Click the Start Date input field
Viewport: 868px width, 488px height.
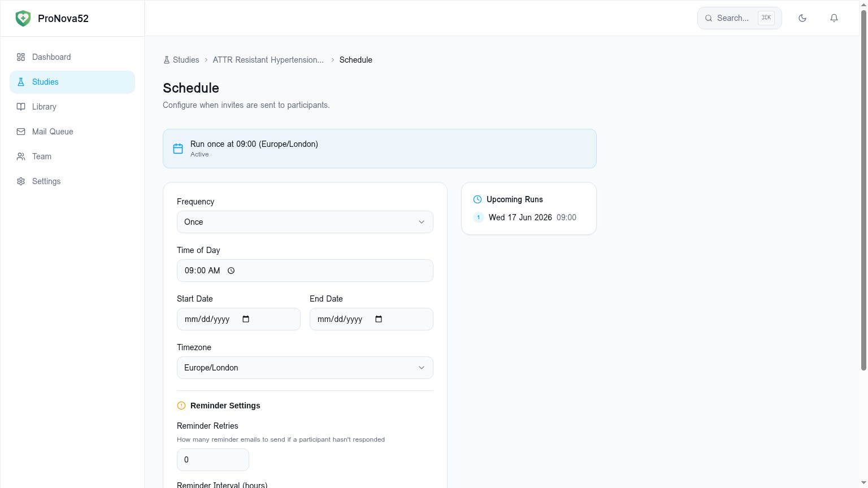(x=238, y=319)
